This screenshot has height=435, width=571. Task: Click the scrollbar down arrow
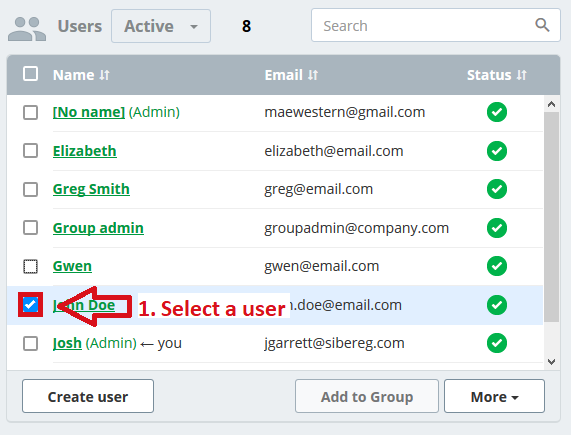[x=551, y=362]
